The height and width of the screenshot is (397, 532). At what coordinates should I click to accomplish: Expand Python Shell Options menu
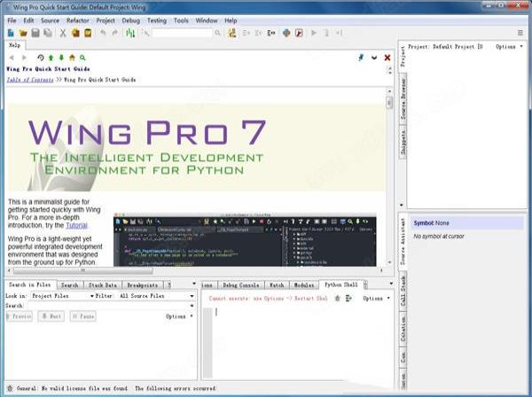[x=376, y=299]
